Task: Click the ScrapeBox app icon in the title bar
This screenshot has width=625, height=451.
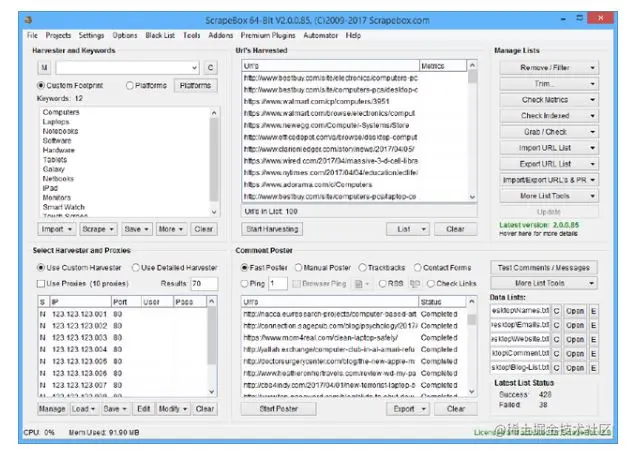Action: pos(29,20)
